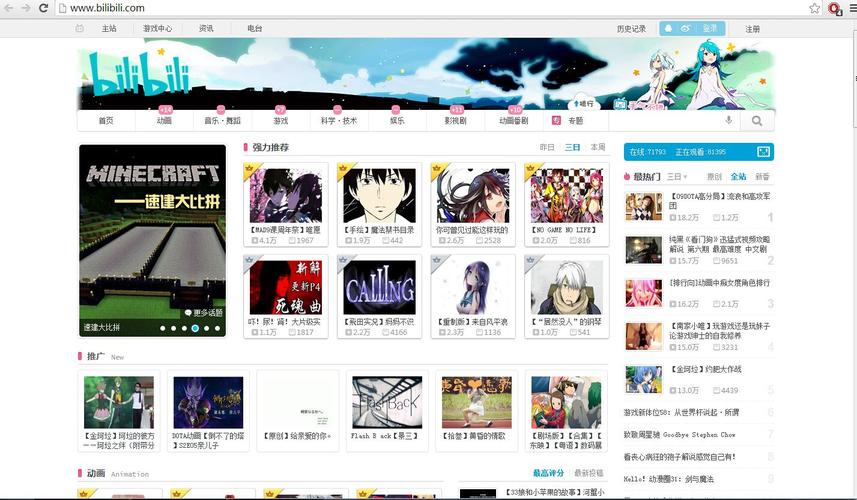This screenshot has width=857, height=500.
Task: Click the pink 专题 icon
Action: pyautogui.click(x=556, y=120)
